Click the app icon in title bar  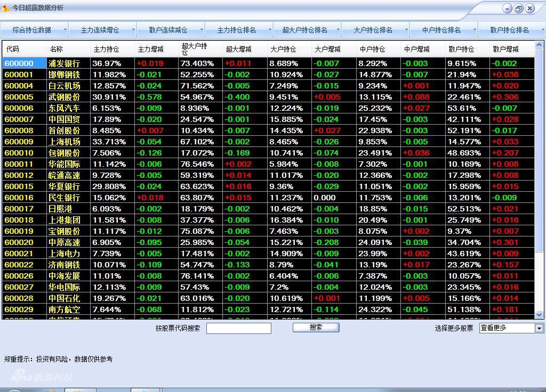[x=5, y=7]
